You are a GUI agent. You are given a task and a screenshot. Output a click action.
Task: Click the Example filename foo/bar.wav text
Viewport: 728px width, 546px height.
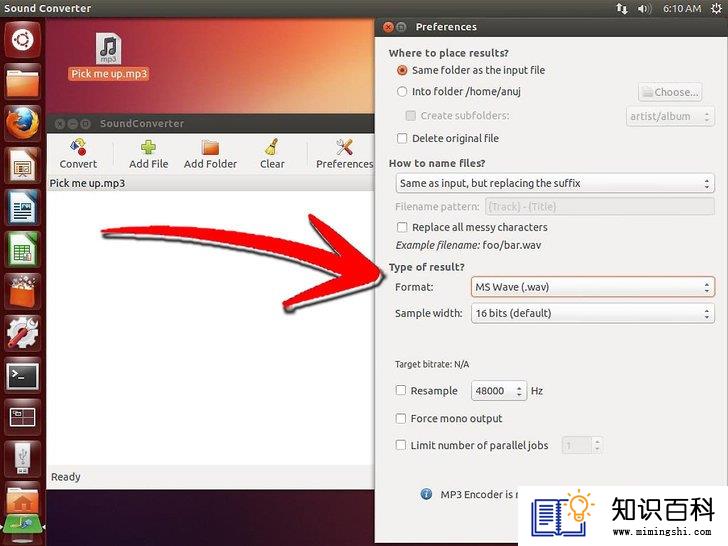[x=468, y=245]
